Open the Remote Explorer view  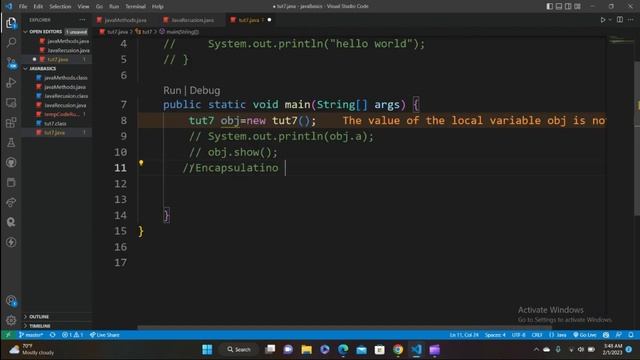(11, 102)
